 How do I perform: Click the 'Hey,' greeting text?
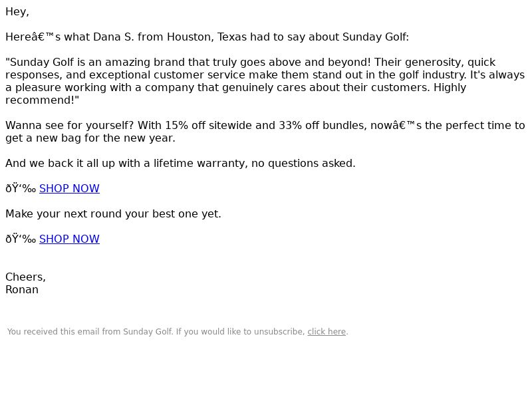(x=17, y=12)
